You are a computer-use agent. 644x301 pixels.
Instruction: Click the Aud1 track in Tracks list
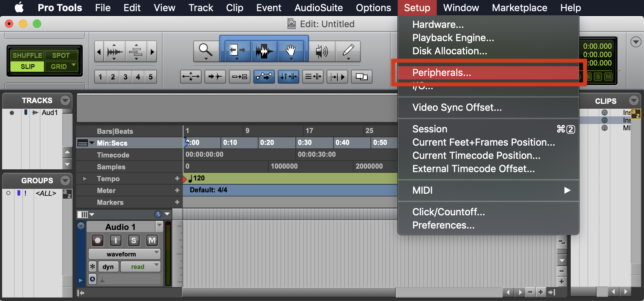point(50,113)
